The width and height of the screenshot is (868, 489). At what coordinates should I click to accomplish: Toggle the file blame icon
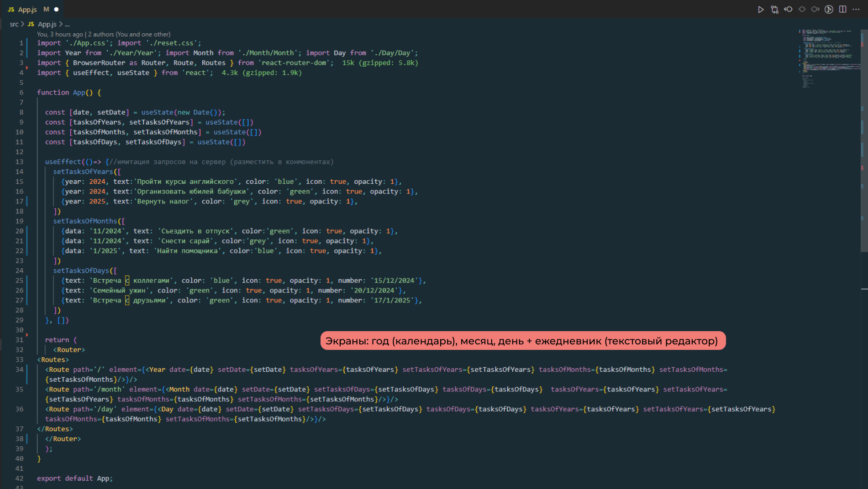pyautogui.click(x=829, y=9)
